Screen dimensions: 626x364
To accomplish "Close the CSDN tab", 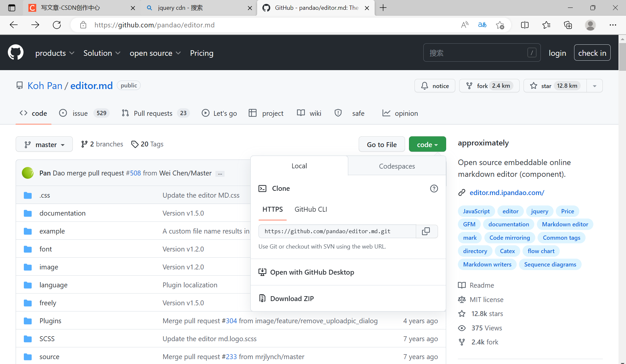I will pyautogui.click(x=133, y=8).
